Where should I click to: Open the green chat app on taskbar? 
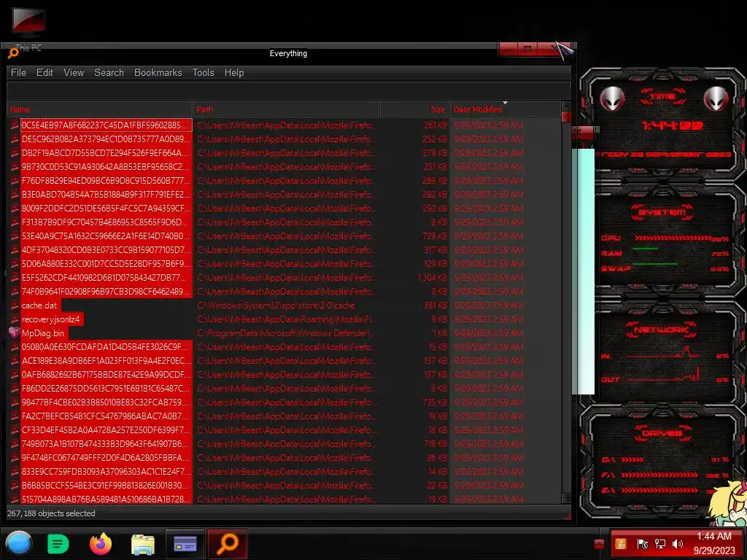tap(58, 544)
